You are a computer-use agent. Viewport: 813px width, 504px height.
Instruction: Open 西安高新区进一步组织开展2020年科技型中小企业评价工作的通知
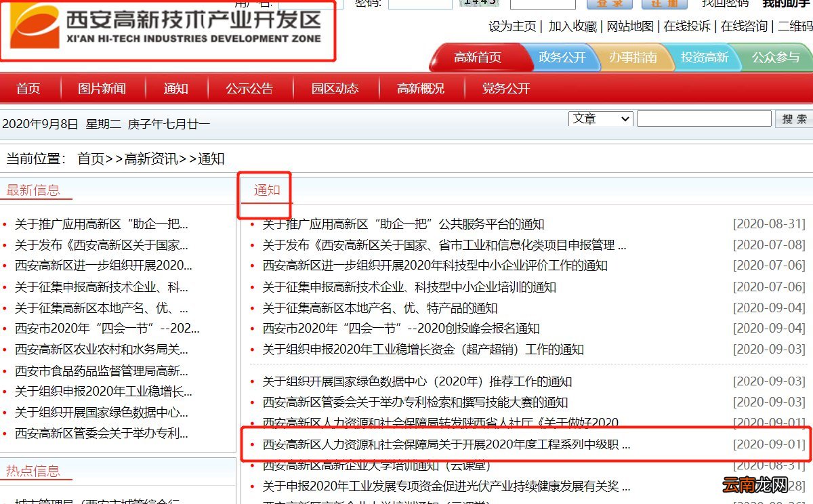click(435, 266)
